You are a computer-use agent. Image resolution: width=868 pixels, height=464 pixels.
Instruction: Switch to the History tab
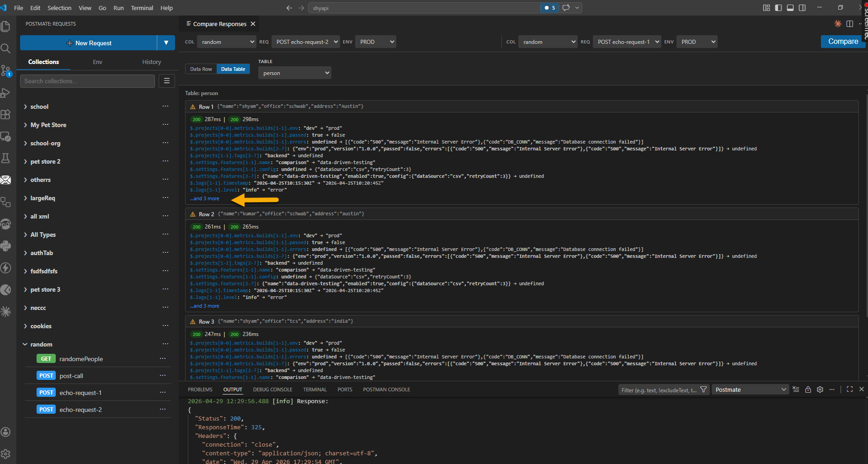pyautogui.click(x=152, y=62)
